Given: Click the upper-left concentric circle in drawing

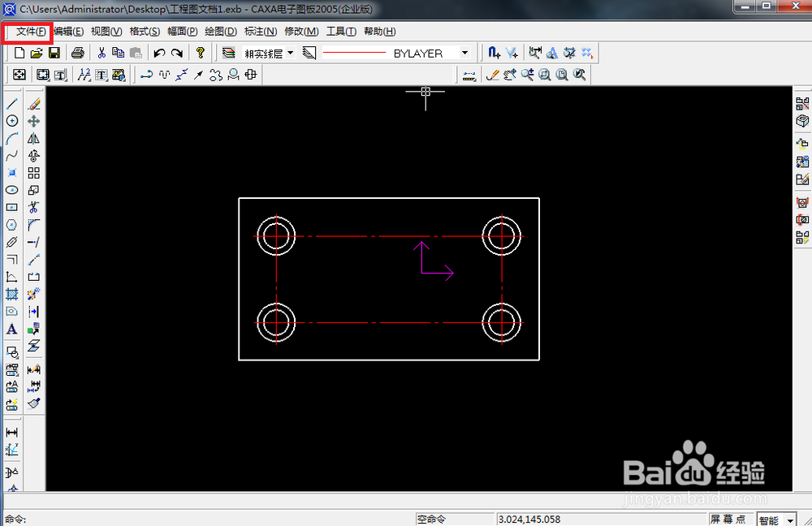Looking at the screenshot, I should coord(276,236).
